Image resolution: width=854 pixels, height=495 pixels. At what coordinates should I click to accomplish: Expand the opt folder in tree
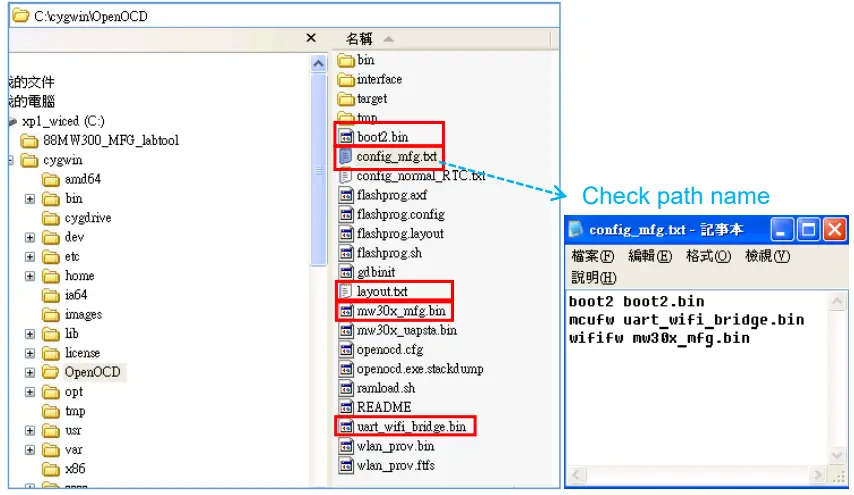30,392
